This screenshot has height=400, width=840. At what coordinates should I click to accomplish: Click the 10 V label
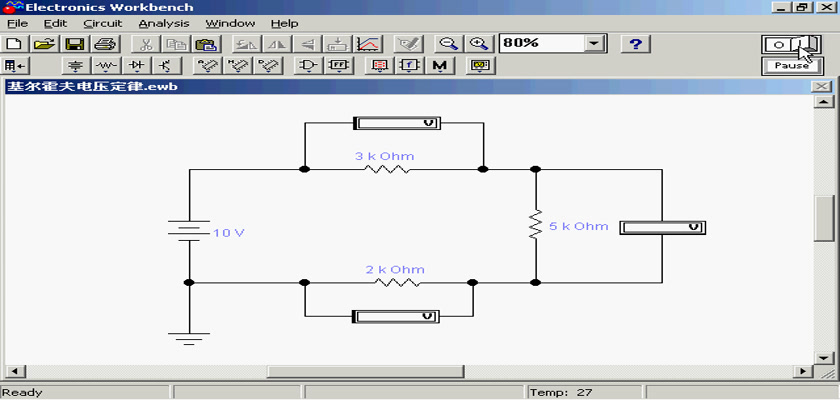click(229, 233)
